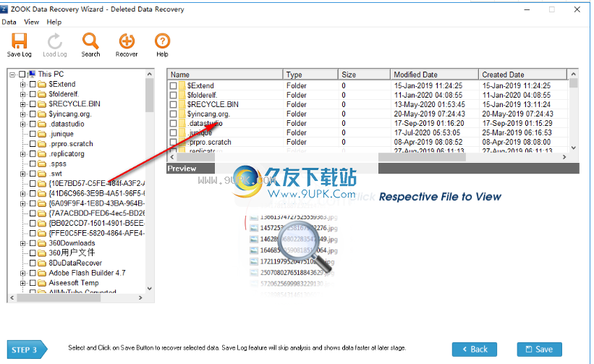Screen dimensions: 594x364
Task: Click file list scroll down arrow
Action: coord(574,148)
